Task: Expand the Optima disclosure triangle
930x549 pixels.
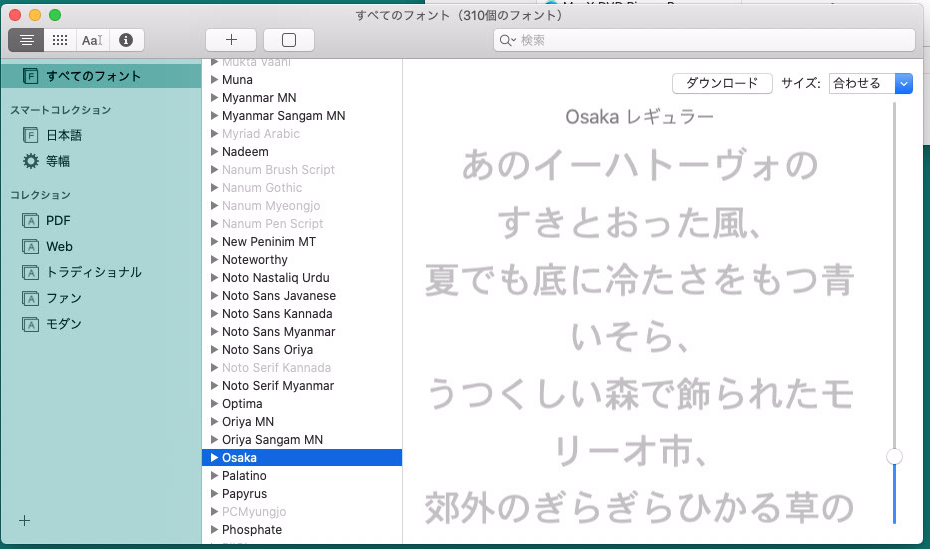Action: click(x=214, y=404)
